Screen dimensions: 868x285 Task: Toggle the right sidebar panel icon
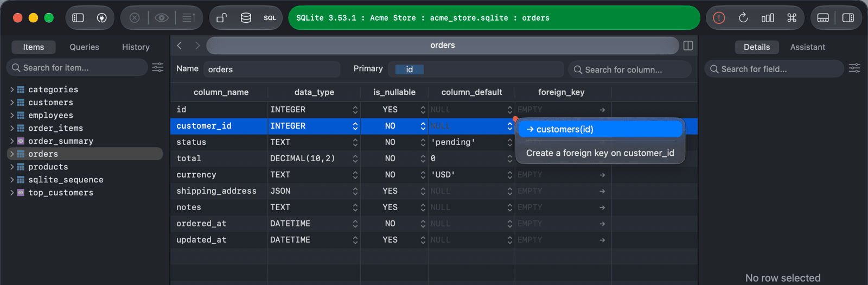click(848, 18)
